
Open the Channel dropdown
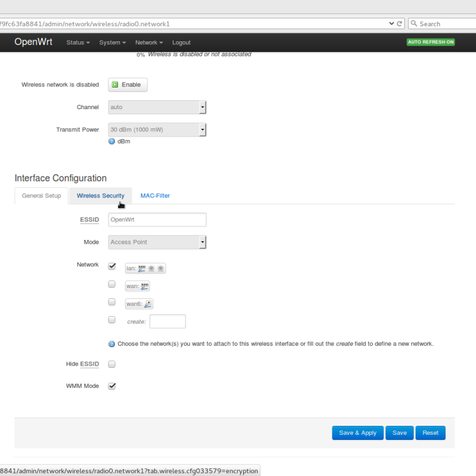(157, 107)
